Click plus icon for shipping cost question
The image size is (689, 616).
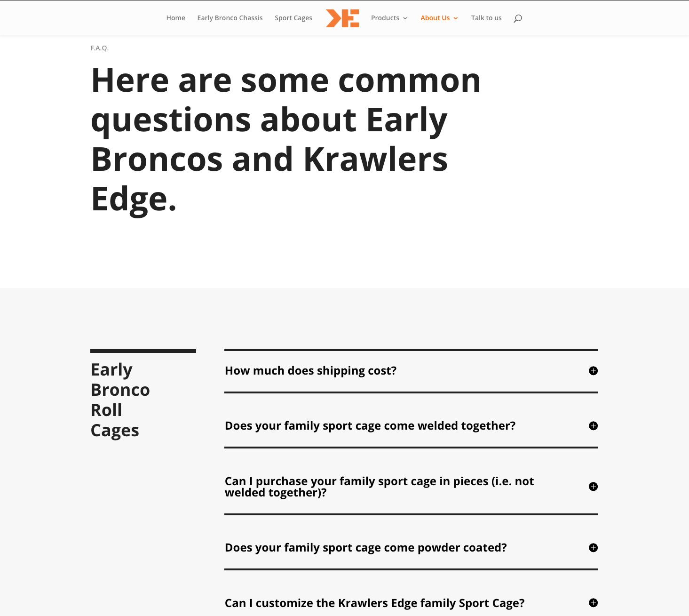[594, 371]
